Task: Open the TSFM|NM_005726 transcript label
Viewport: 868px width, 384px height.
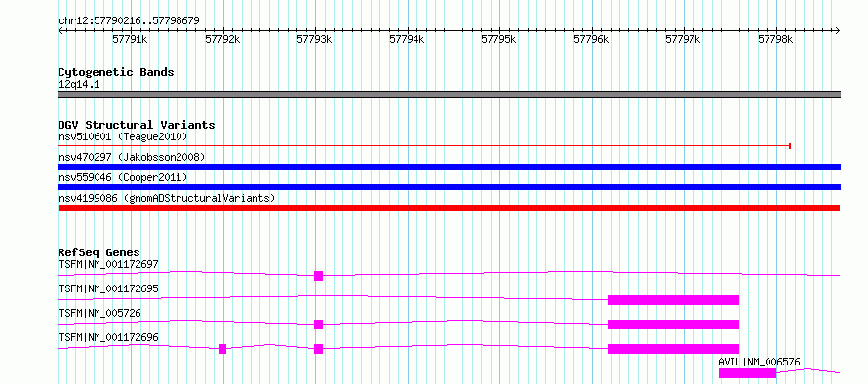Action: pyautogui.click(x=99, y=313)
